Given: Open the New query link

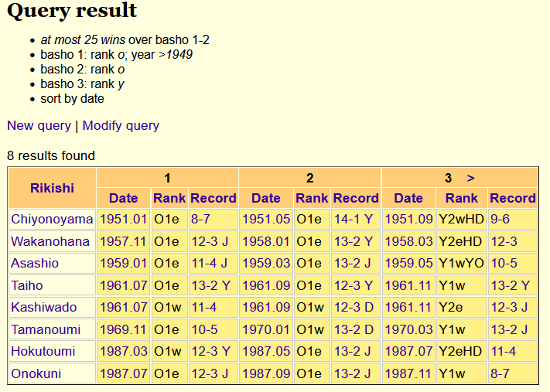Looking at the screenshot, I should [39, 125].
